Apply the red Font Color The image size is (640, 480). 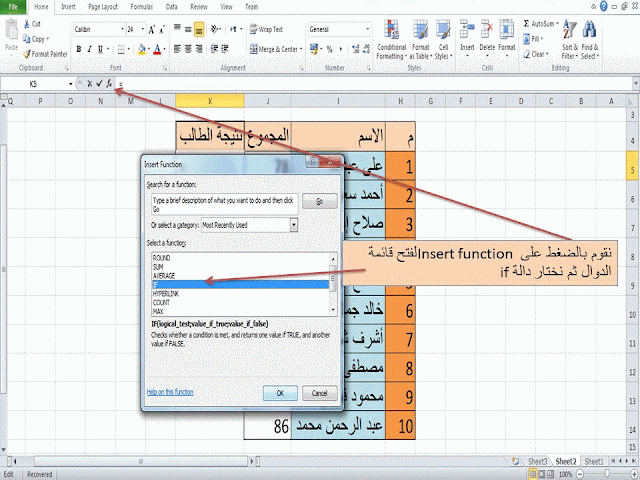pyautogui.click(x=158, y=49)
